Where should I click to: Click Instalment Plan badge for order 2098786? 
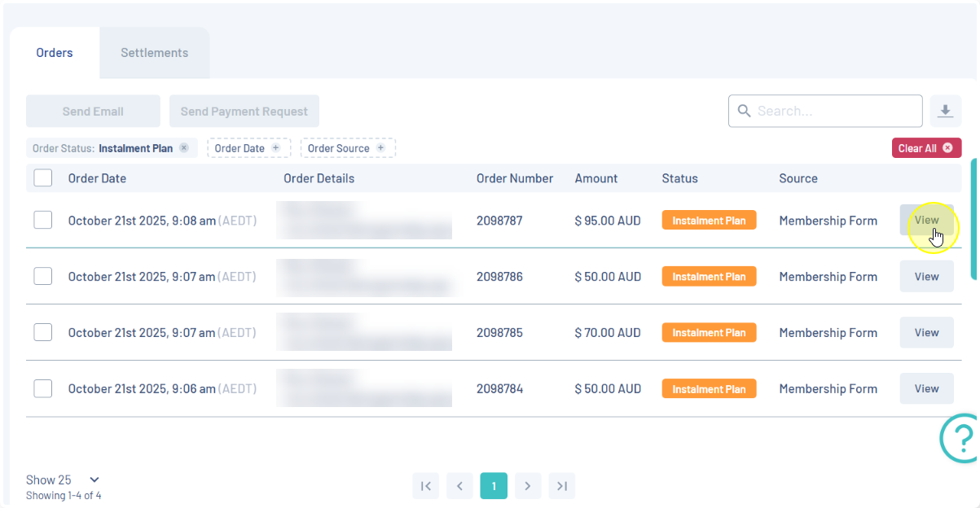click(x=709, y=276)
